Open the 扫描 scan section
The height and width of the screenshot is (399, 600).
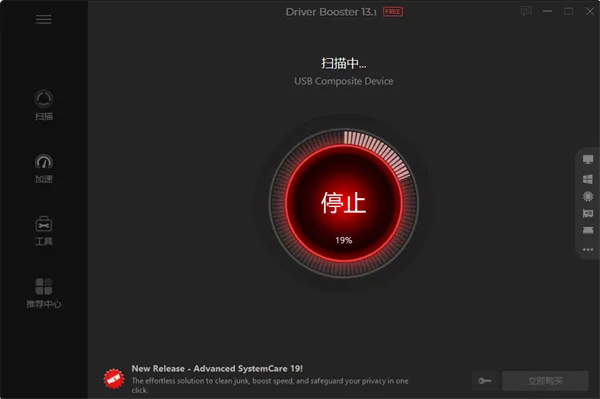click(44, 105)
